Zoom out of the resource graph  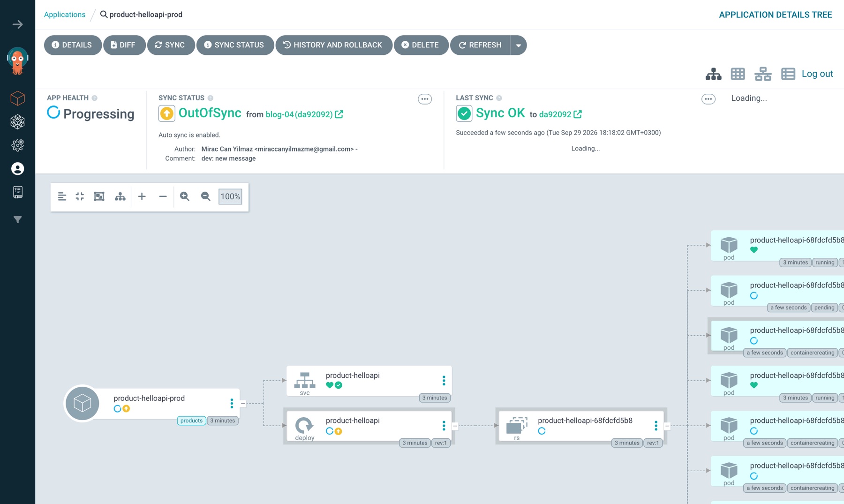205,196
